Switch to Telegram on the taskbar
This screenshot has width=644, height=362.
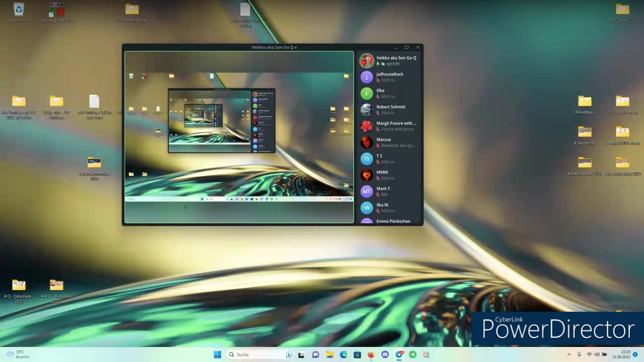399,354
